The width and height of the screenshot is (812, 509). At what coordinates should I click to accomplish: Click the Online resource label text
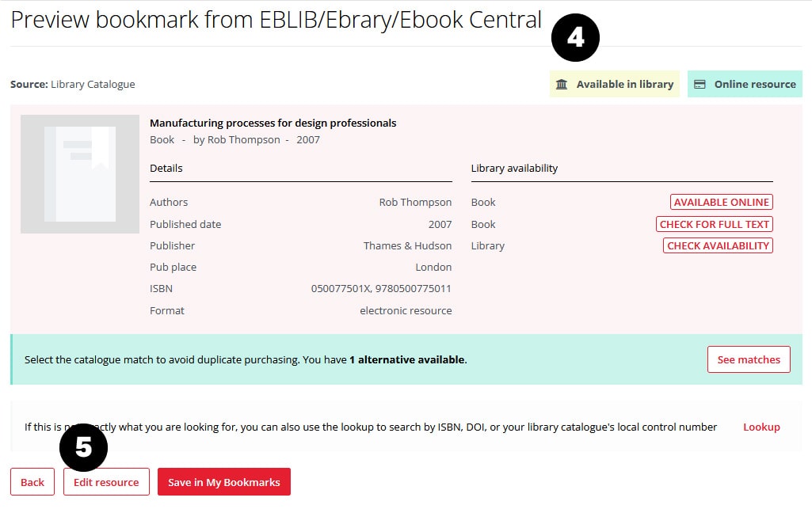754,85
